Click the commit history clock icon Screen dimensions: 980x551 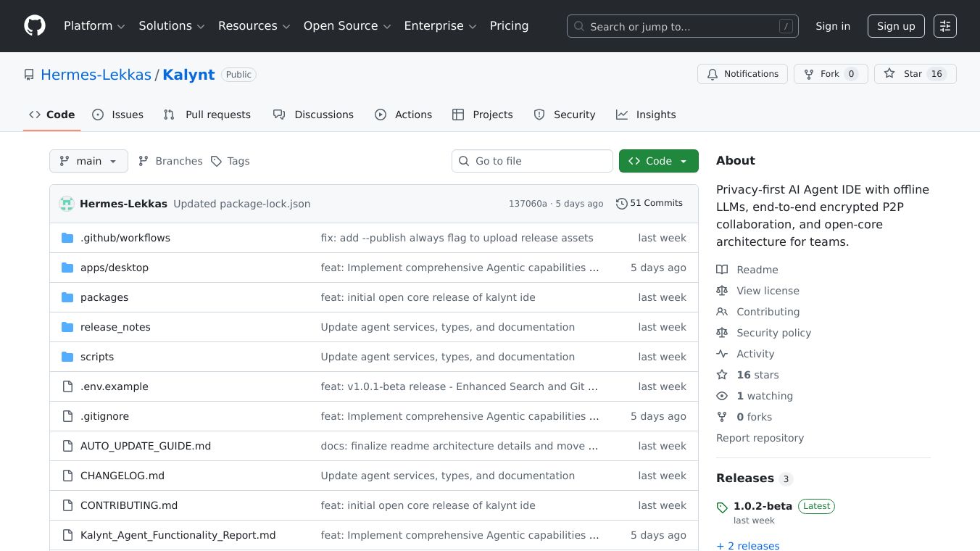point(621,204)
